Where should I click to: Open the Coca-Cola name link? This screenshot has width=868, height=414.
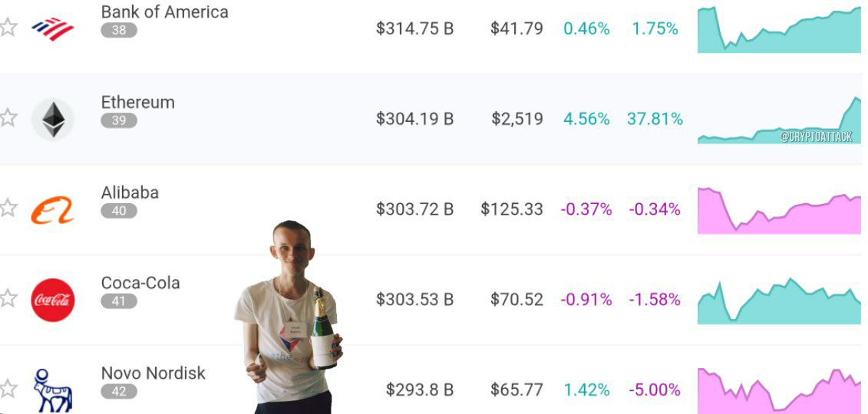140,283
